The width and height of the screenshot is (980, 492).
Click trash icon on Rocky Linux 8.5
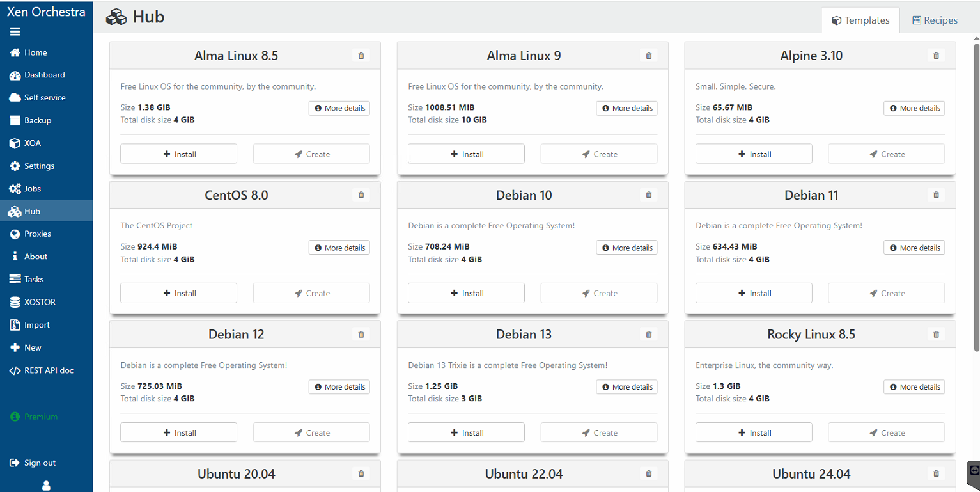click(x=937, y=335)
